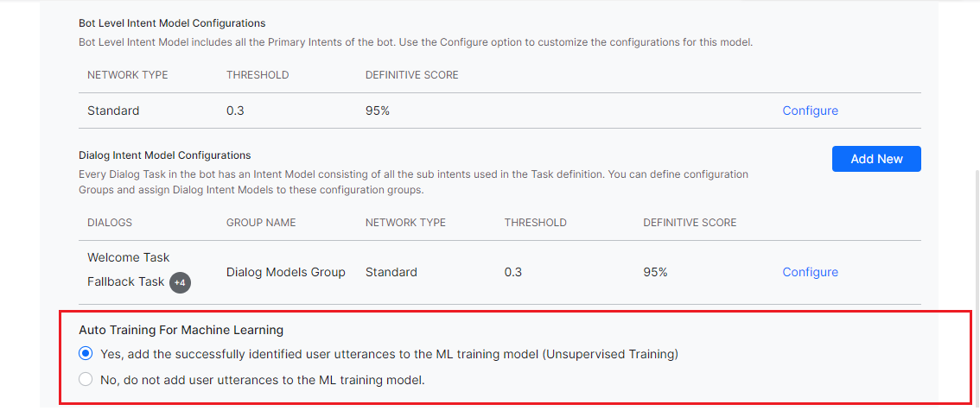Click the Welcome Task dialog entry

coord(129,257)
